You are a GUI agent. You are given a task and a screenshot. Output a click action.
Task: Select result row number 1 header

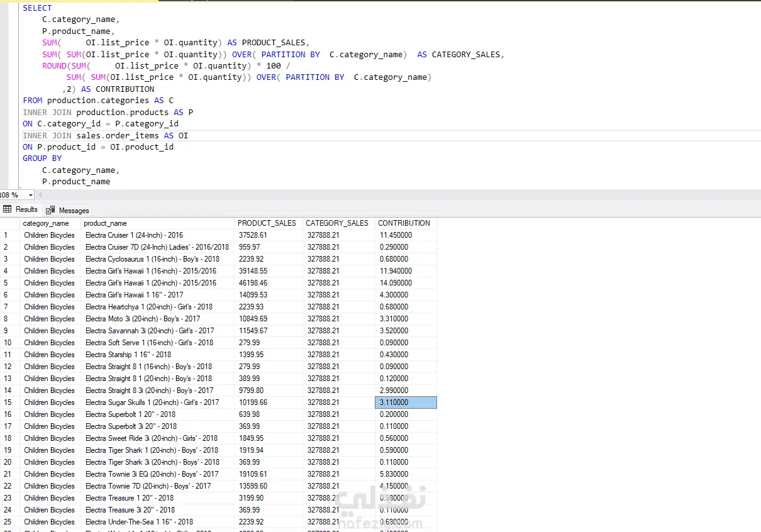(10, 235)
